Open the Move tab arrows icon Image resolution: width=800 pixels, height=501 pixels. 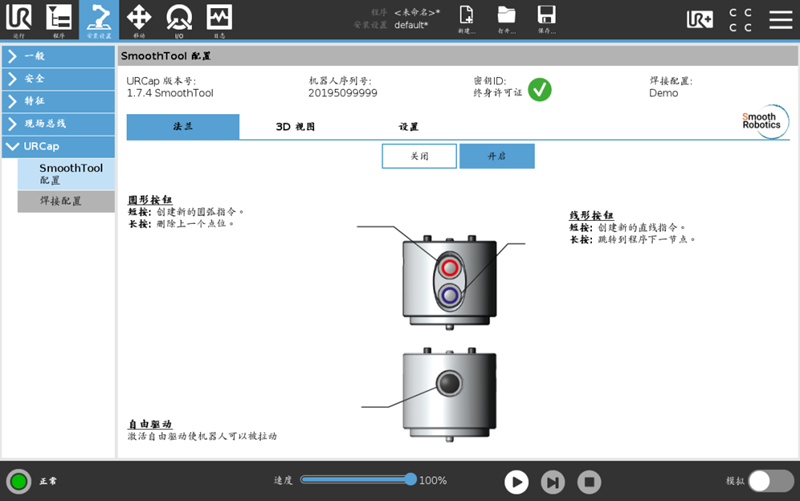pos(139,19)
